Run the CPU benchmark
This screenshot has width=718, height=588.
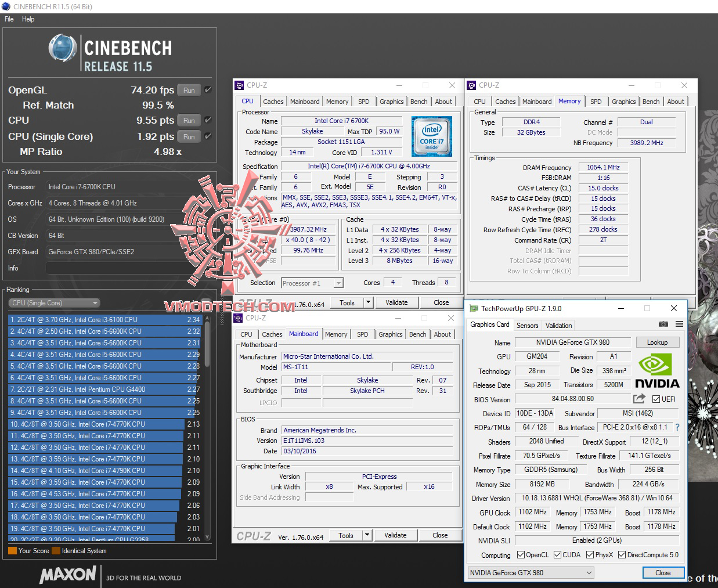189,120
